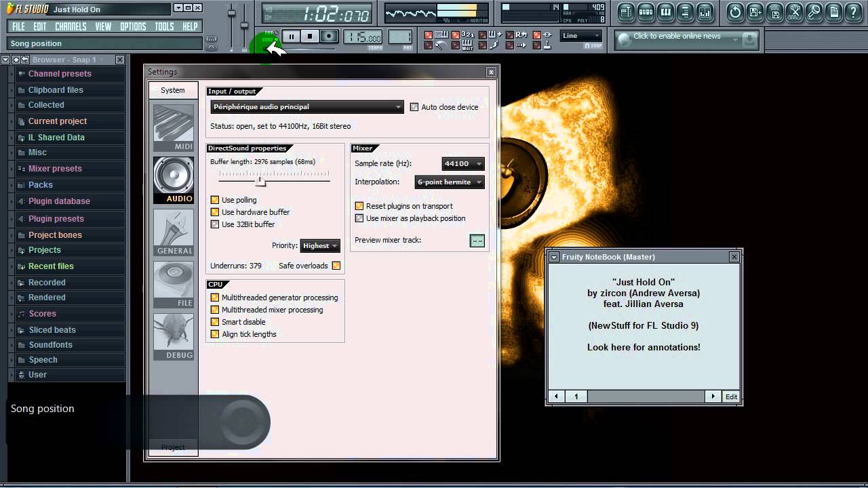The height and width of the screenshot is (488, 868).
Task: Open the Fruity NoteBook menu arrow
Action: [x=554, y=257]
